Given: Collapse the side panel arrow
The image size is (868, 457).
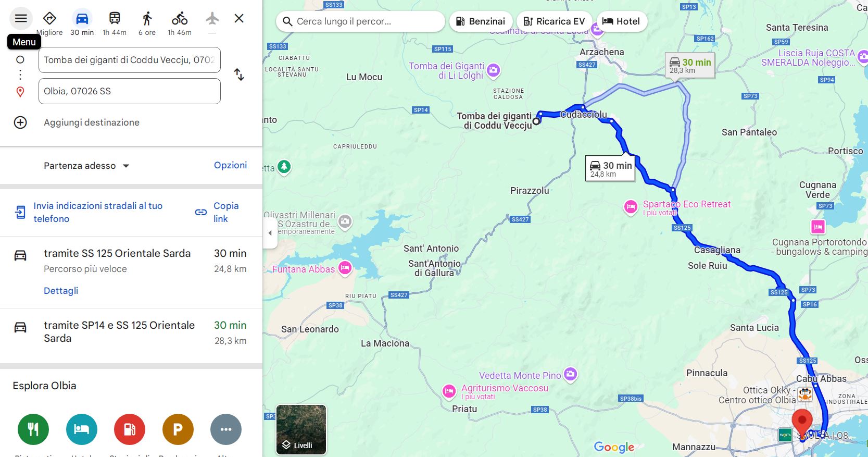Looking at the screenshot, I should point(270,233).
